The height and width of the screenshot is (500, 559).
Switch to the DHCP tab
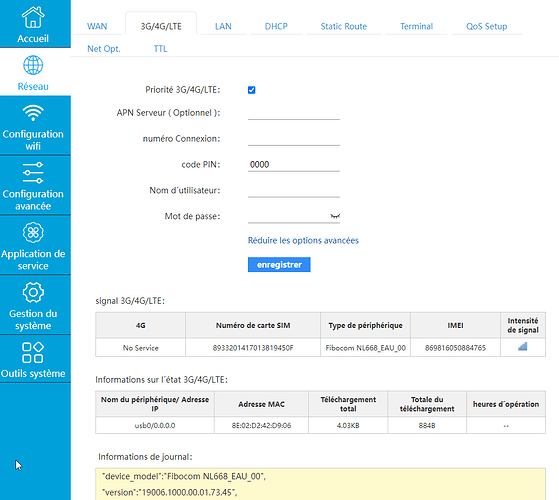coord(276,26)
